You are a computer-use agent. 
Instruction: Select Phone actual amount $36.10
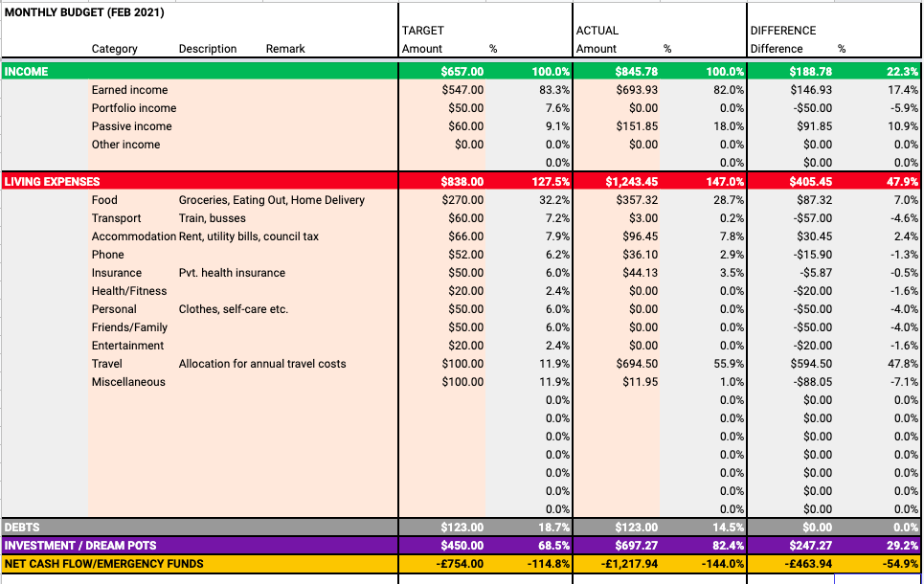[641, 255]
